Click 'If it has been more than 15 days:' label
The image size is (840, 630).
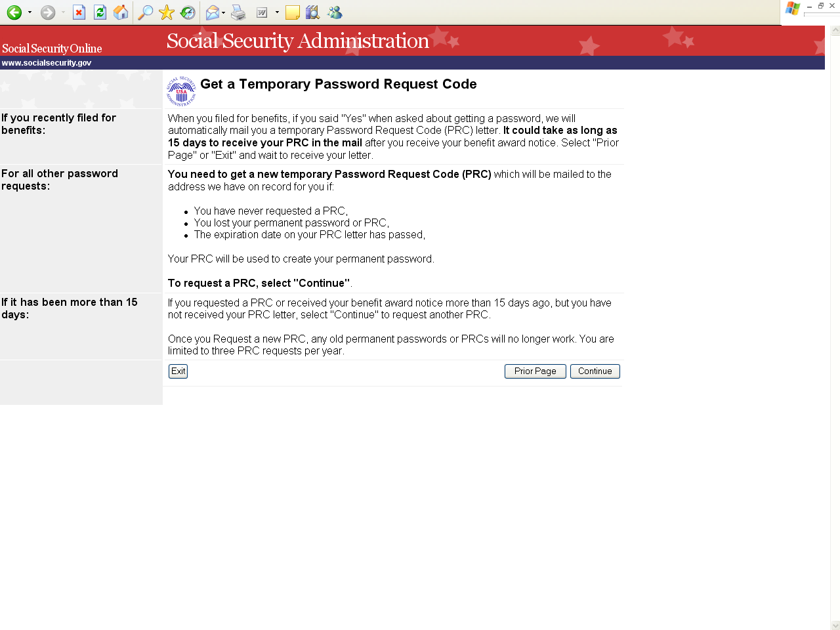70,308
